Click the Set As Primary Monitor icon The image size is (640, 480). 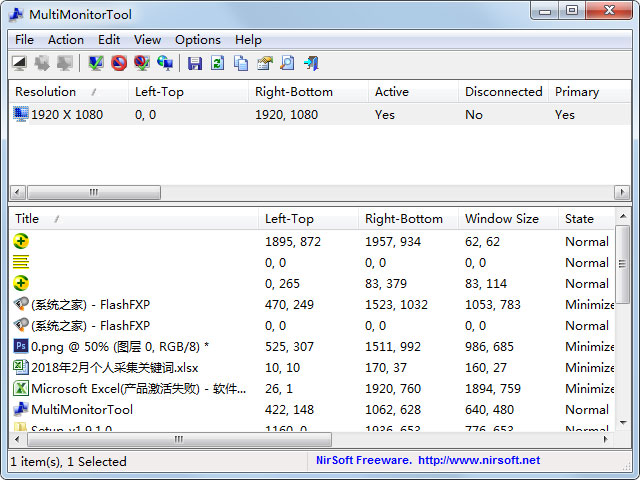pos(165,64)
